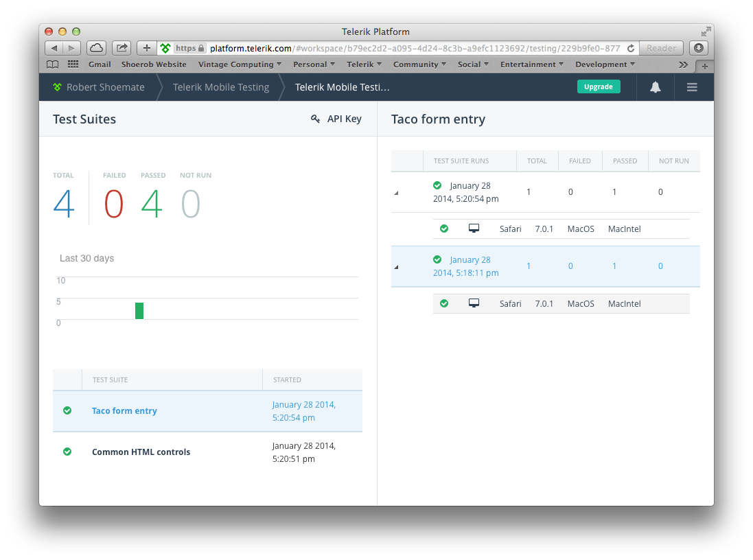Click the reload page icon
753x560 pixels.
pyautogui.click(x=631, y=48)
